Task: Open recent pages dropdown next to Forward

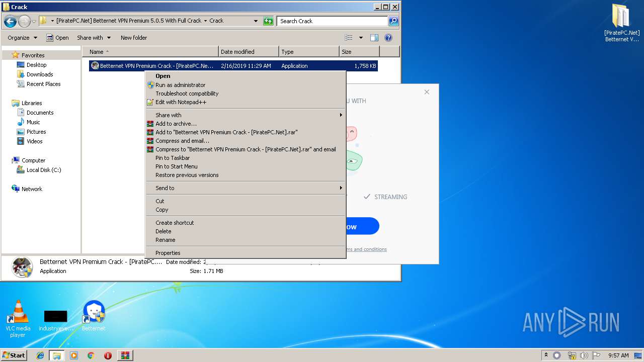Action: 34,21
